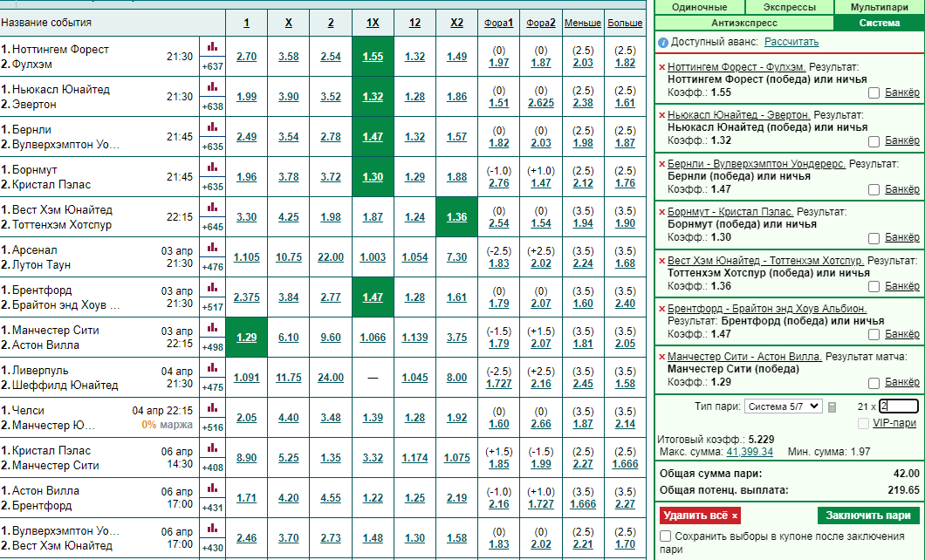The height and width of the screenshot is (560, 925).
Task: Click the Удалить всё button
Action: pos(700,516)
